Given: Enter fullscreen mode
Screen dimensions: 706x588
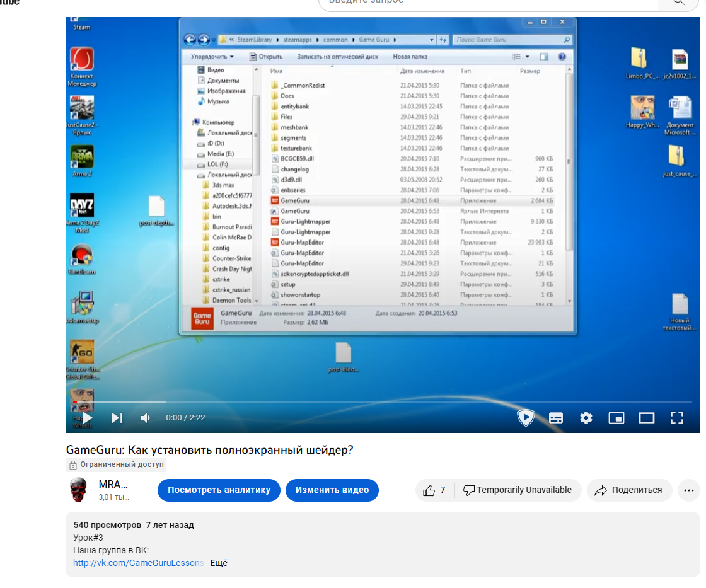Looking at the screenshot, I should click(x=677, y=418).
